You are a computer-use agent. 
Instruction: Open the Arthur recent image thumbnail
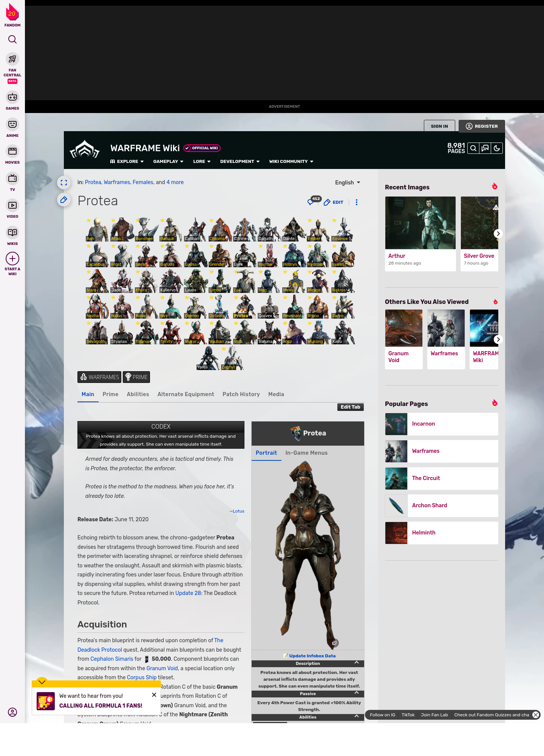pos(420,223)
